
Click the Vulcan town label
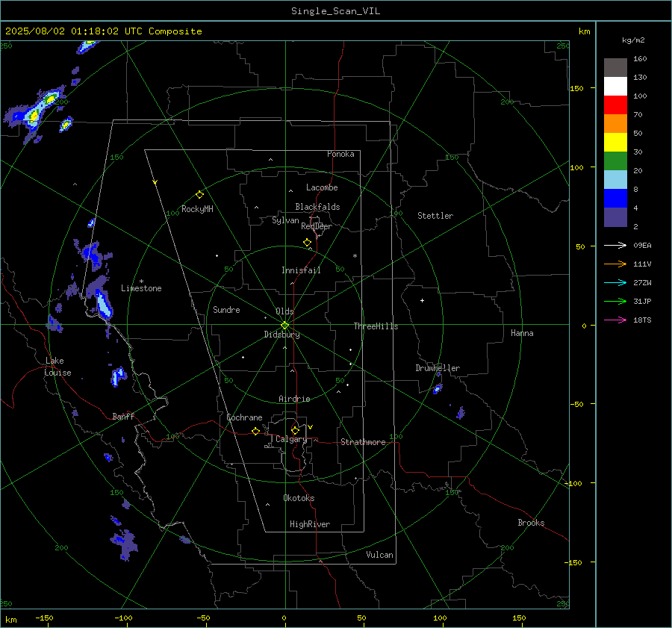tap(379, 555)
